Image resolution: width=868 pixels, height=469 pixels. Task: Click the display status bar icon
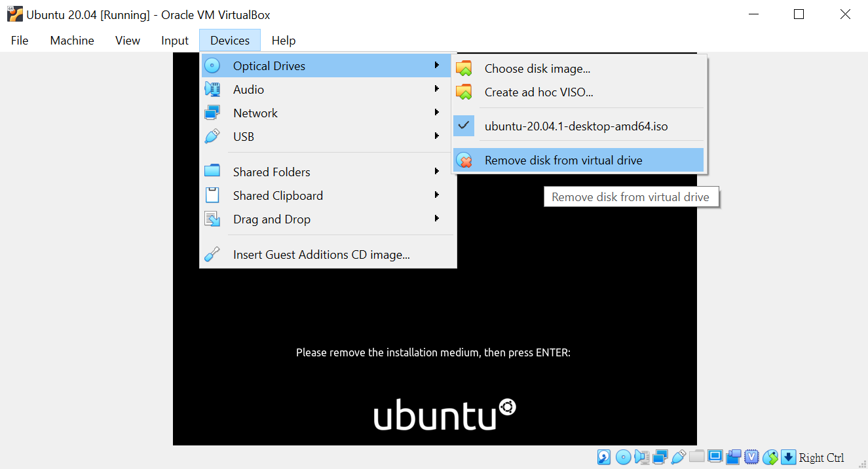click(x=715, y=457)
